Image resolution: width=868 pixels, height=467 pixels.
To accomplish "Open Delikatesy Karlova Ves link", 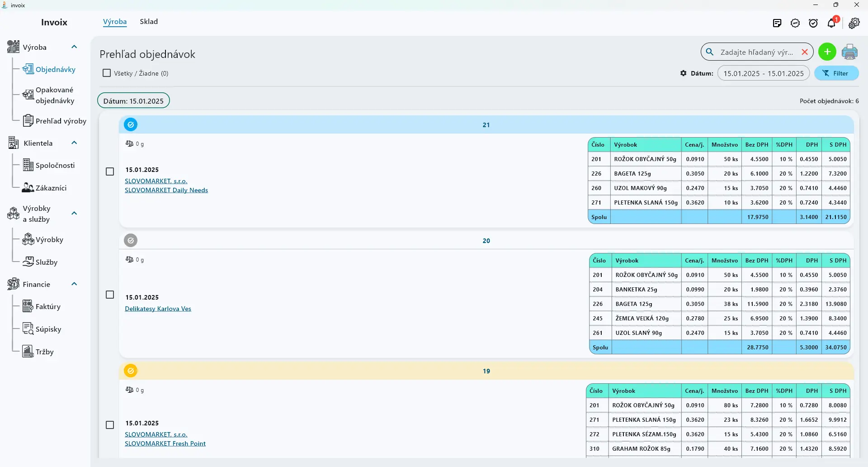I will (158, 309).
